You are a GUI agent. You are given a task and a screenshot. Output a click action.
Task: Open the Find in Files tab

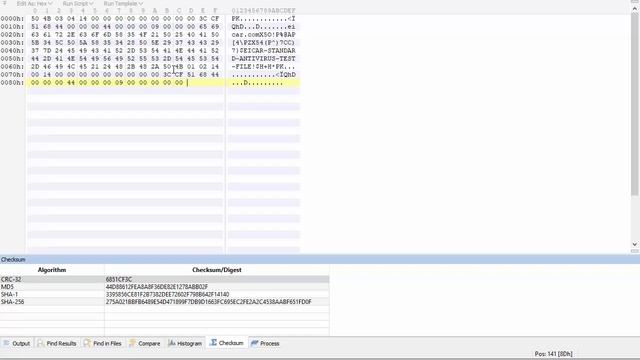pos(103,343)
